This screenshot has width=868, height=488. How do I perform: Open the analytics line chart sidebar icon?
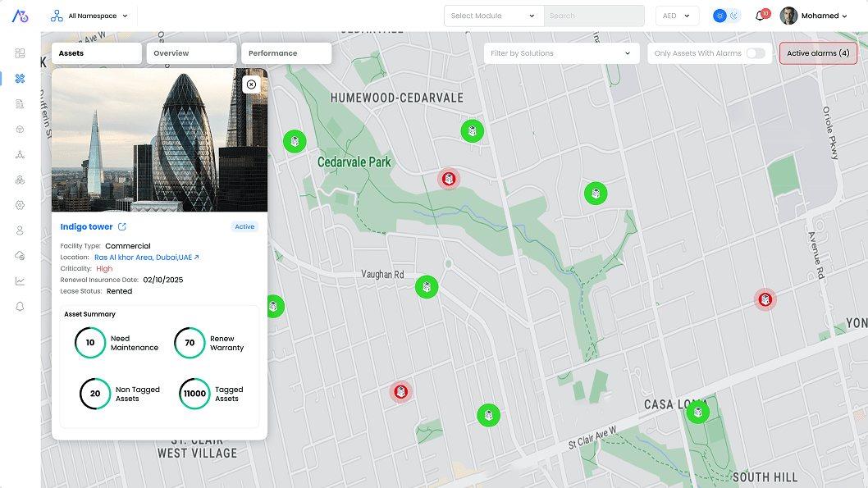20,281
